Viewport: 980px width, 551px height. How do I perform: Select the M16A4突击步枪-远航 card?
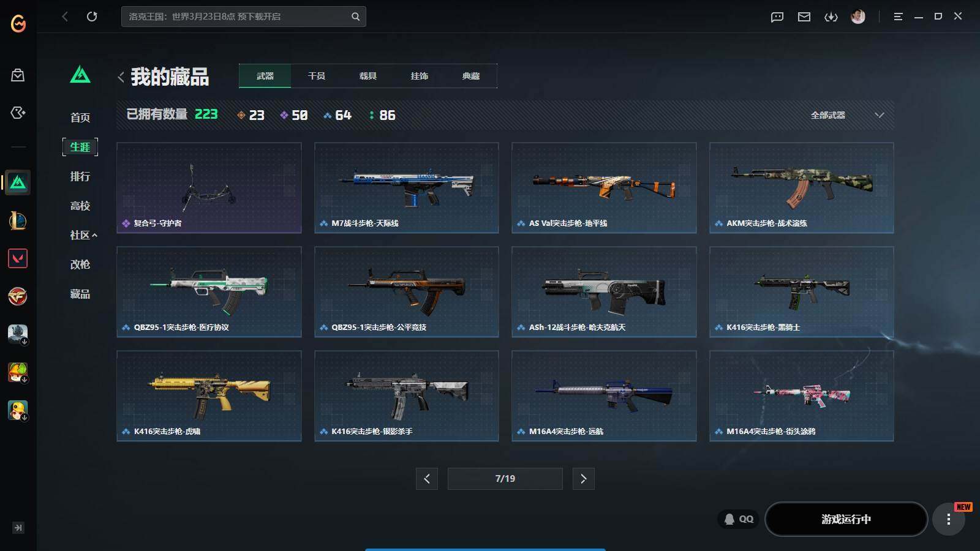[604, 396]
